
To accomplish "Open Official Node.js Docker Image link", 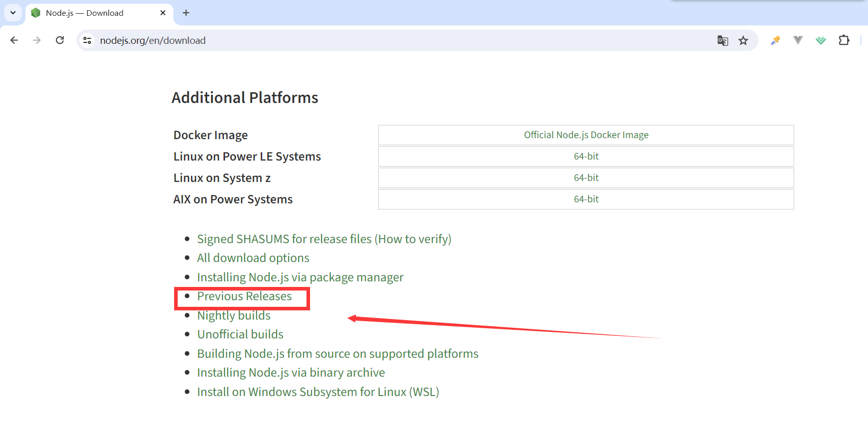I will pos(586,135).
